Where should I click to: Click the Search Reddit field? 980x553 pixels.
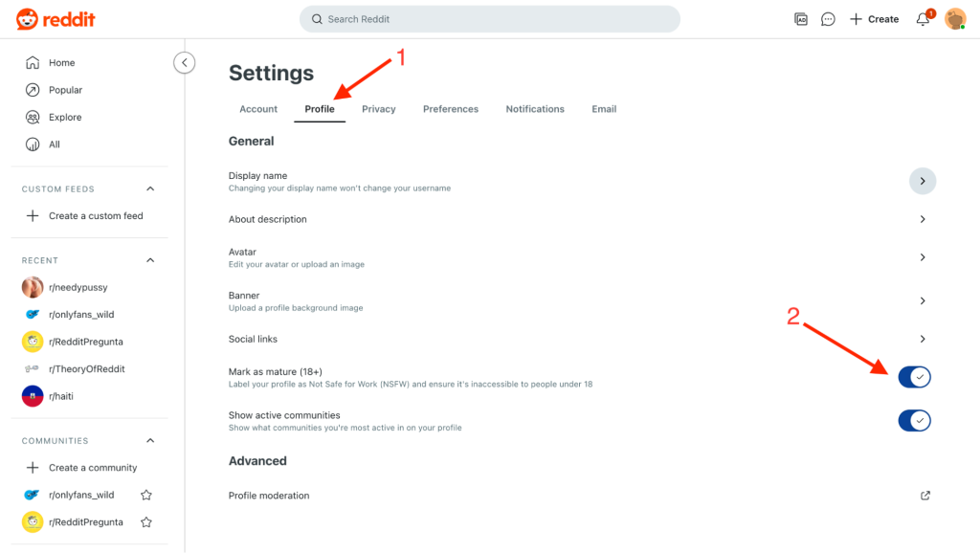pyautogui.click(x=489, y=19)
